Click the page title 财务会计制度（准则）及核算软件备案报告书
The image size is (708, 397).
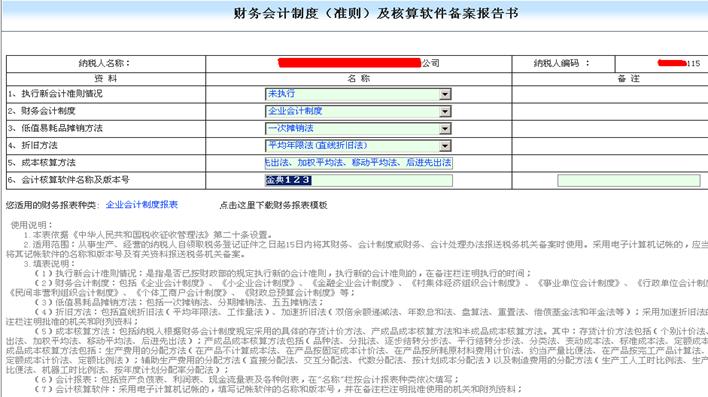(376, 13)
